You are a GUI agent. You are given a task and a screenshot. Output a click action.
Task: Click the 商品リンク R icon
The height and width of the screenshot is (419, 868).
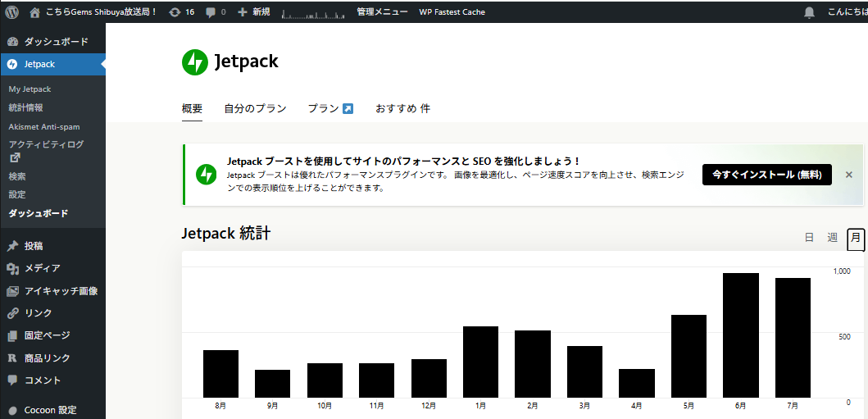[x=12, y=358]
